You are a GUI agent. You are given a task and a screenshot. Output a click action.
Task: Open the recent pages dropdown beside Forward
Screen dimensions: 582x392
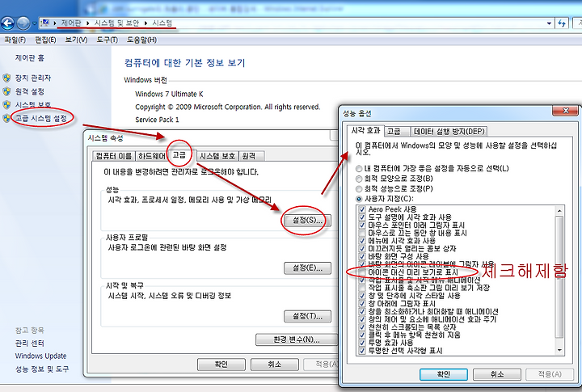34,23
